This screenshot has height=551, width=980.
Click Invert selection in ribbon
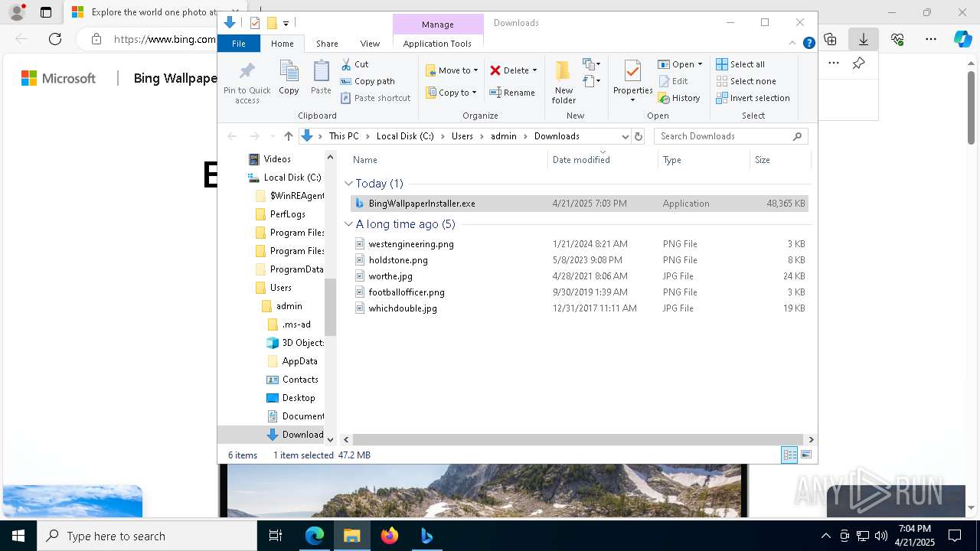(753, 98)
